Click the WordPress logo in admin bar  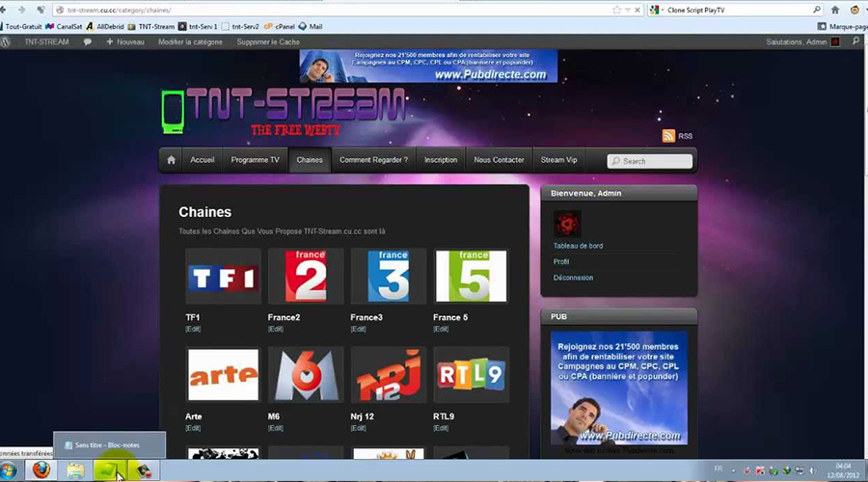click(x=6, y=42)
